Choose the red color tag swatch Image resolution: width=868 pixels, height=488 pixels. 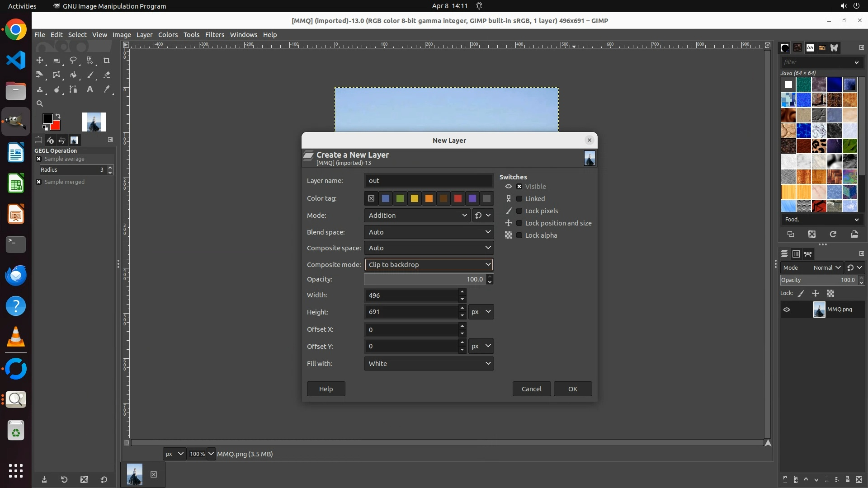(458, 198)
